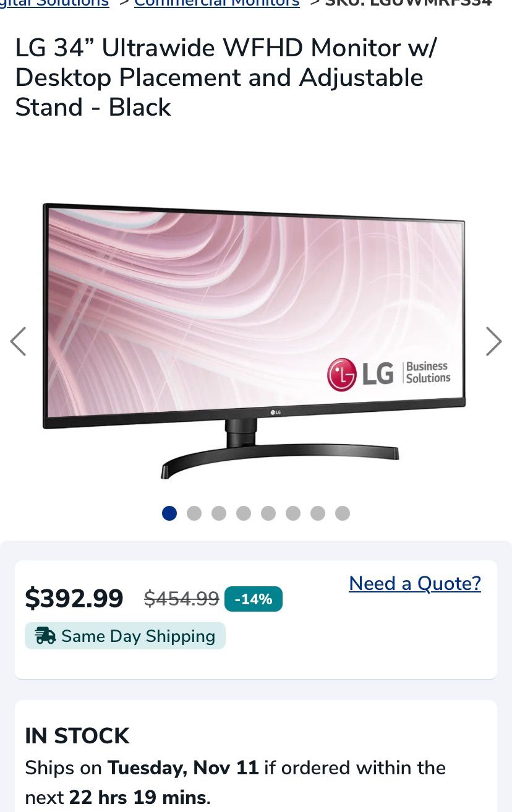Image resolution: width=512 pixels, height=812 pixels.
Task: Pick the seventh carousel indicator dot
Action: [318, 513]
